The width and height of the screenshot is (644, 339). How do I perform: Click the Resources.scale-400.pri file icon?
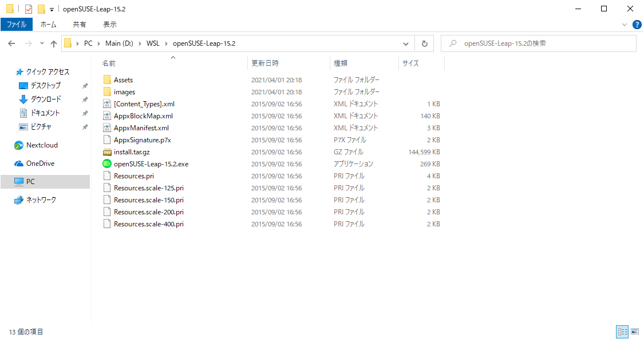[x=107, y=224]
